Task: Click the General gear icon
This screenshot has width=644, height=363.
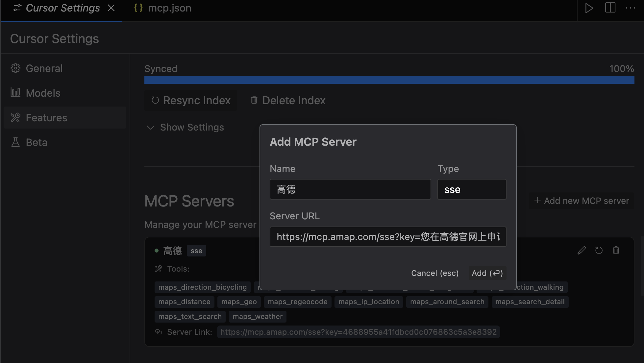Action: (15, 68)
